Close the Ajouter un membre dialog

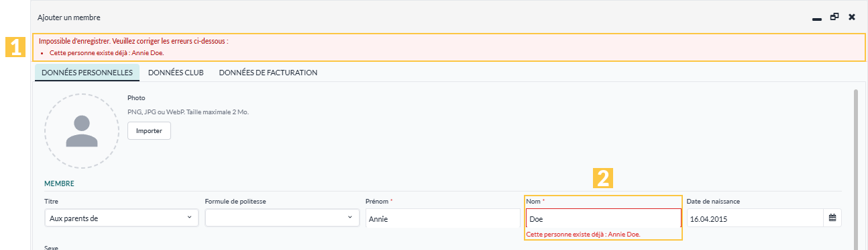coord(851,17)
